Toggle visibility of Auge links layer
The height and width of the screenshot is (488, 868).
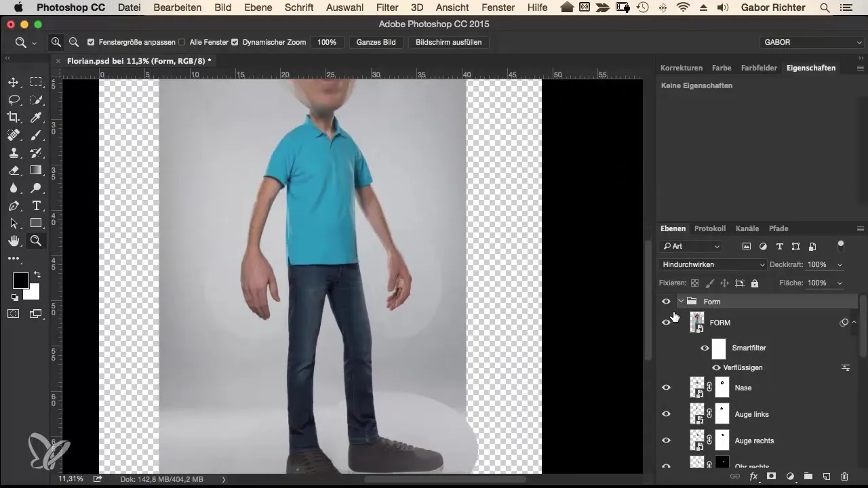point(666,414)
